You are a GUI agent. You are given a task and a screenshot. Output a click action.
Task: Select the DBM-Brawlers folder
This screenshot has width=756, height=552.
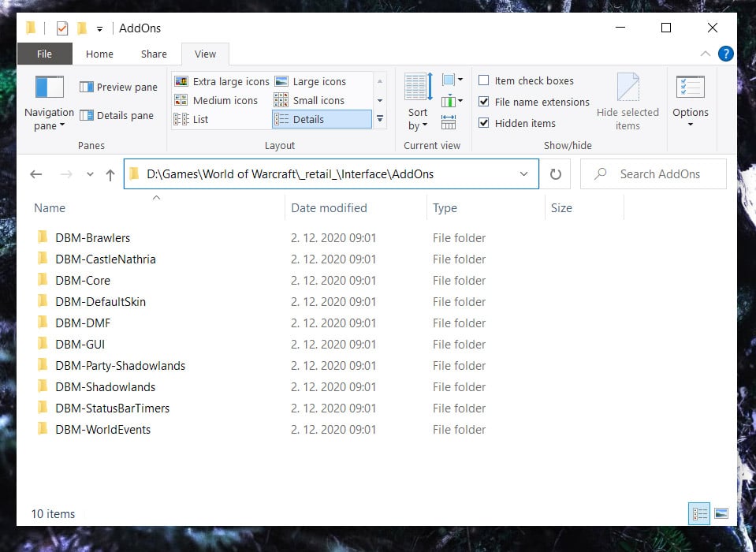(x=92, y=237)
